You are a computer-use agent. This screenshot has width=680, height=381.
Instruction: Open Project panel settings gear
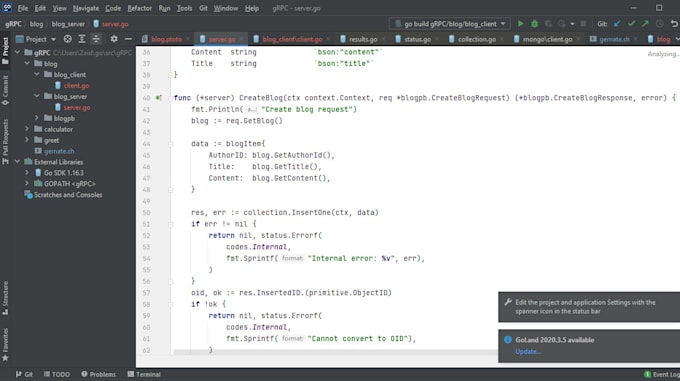click(x=114, y=39)
